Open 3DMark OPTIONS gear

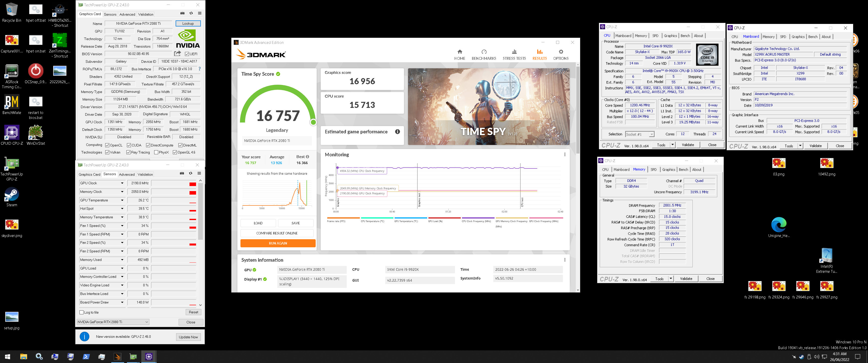coord(561,54)
